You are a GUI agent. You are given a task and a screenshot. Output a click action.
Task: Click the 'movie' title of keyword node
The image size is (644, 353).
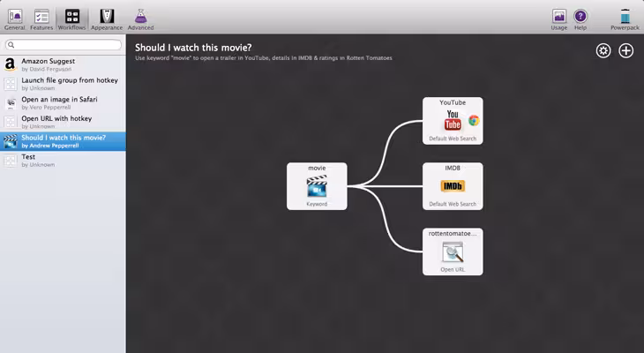point(317,168)
